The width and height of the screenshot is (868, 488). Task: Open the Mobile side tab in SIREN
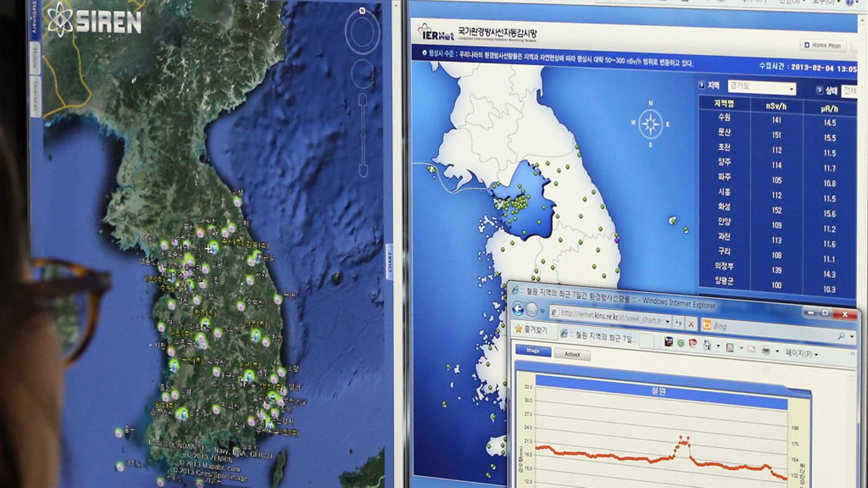click(x=35, y=59)
